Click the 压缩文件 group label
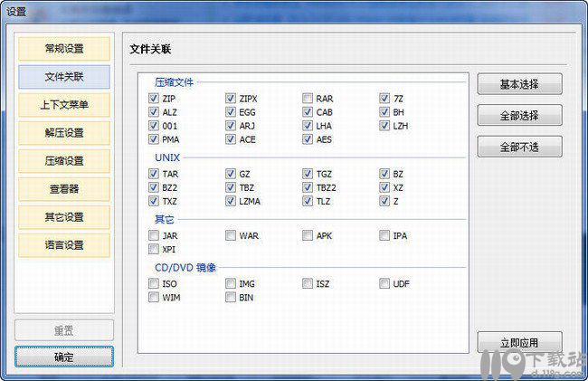588x381 pixels. coord(174,82)
